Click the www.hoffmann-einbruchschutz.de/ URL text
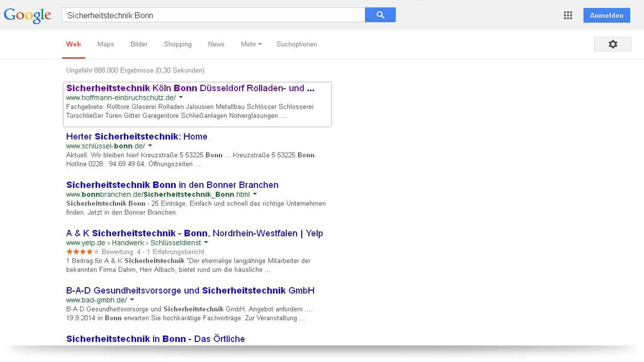Image resolution: width=644 pixels, height=362 pixels. click(121, 98)
